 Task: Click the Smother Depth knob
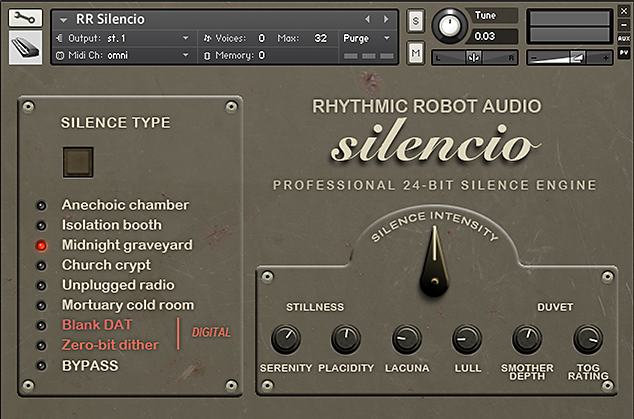coord(527,339)
